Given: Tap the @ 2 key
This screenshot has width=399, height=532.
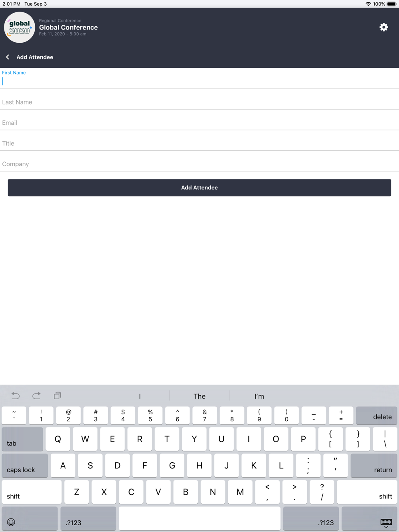Looking at the screenshot, I should click(68, 416).
